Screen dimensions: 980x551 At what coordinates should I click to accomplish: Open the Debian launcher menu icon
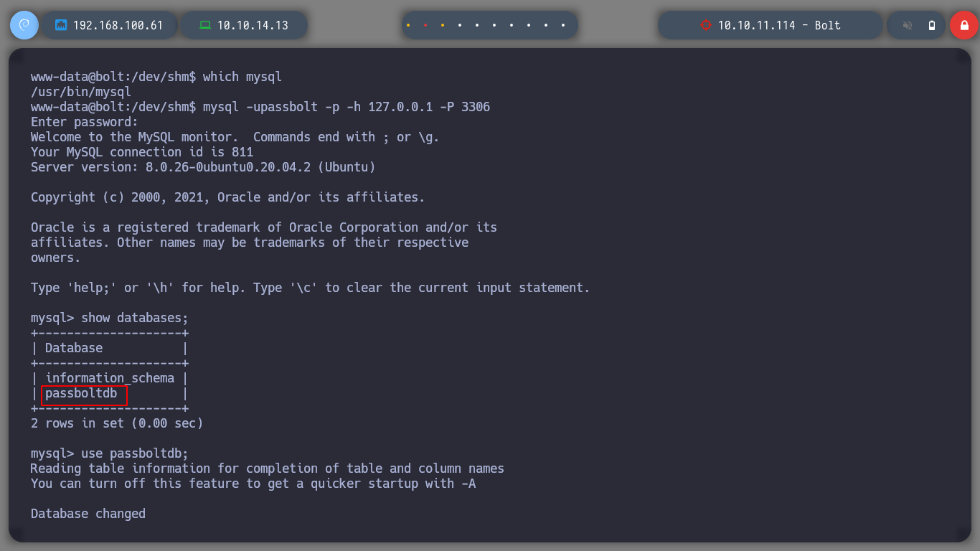click(24, 25)
